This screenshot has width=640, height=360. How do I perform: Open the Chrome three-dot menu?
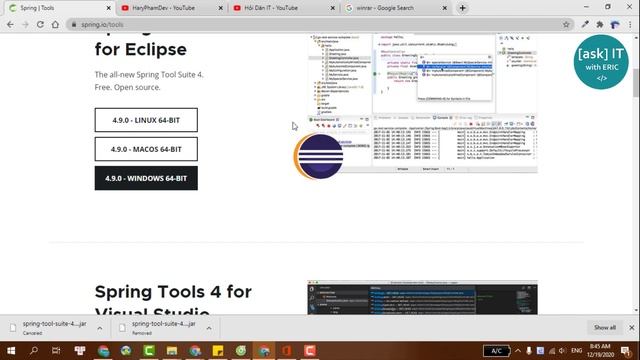pyautogui.click(x=630, y=24)
